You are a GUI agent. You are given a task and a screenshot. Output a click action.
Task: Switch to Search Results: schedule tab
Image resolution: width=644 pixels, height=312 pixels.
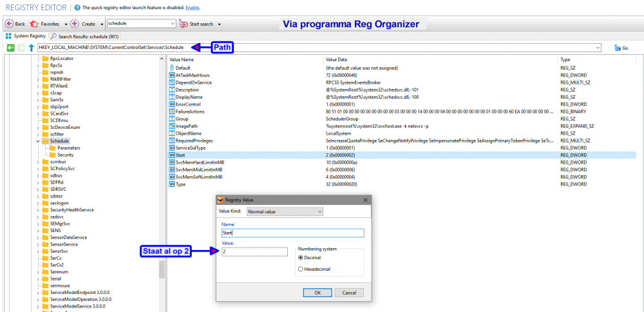pos(86,36)
